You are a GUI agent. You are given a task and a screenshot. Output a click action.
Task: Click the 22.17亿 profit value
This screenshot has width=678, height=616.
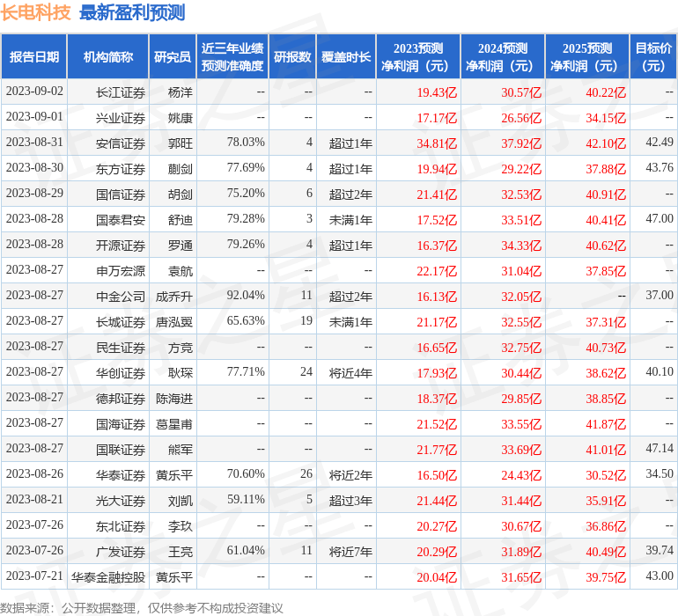(437, 271)
